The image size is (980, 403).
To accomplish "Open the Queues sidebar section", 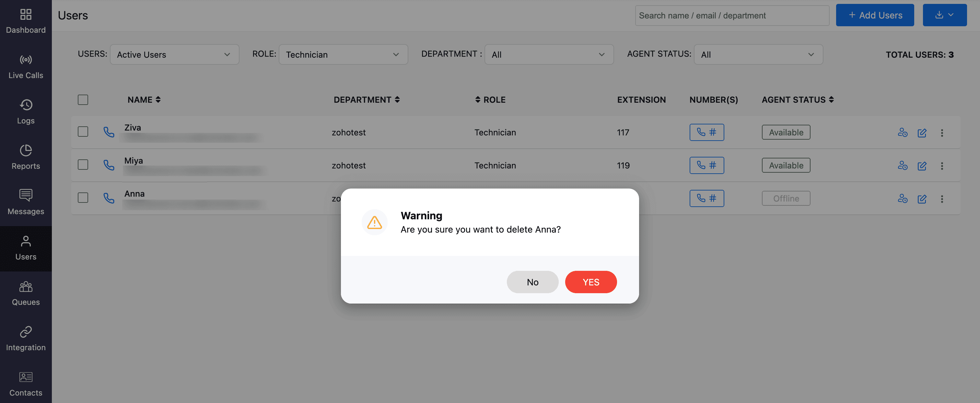I will [x=26, y=294].
